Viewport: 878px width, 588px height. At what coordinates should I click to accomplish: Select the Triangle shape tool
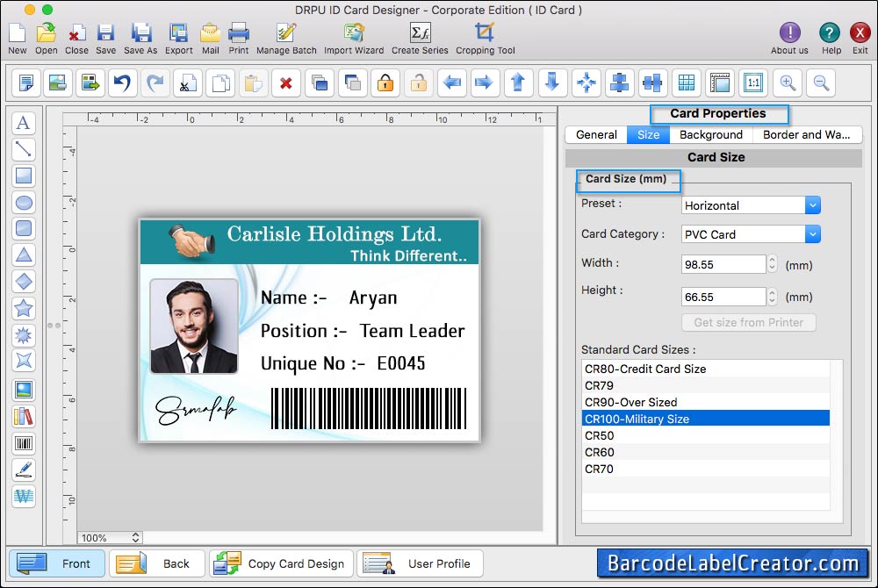tap(24, 255)
